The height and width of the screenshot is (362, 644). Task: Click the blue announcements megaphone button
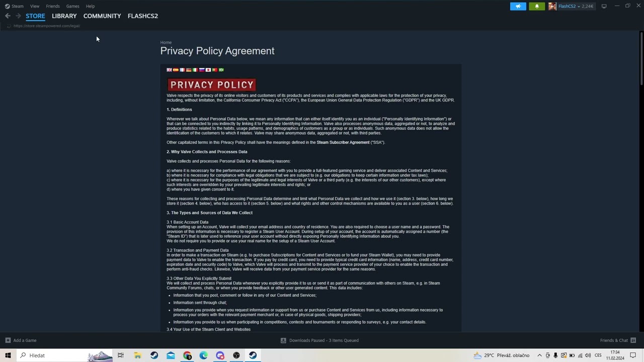(518, 6)
